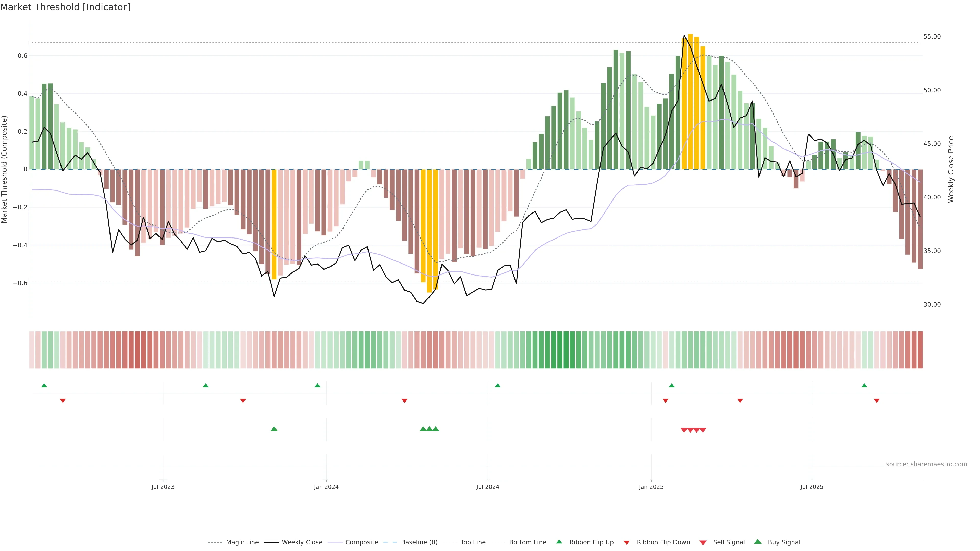Click the Ribbon Flip Up legend triangle icon
Screen dimensions: 980x551
559,542
